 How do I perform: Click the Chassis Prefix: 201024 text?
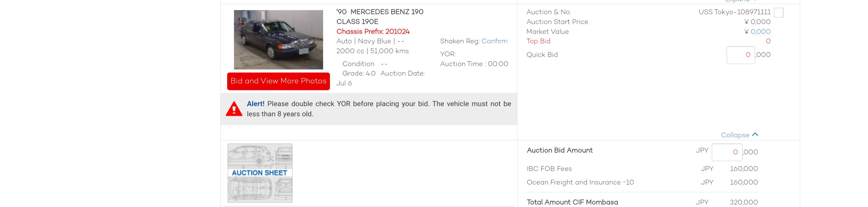point(373,32)
